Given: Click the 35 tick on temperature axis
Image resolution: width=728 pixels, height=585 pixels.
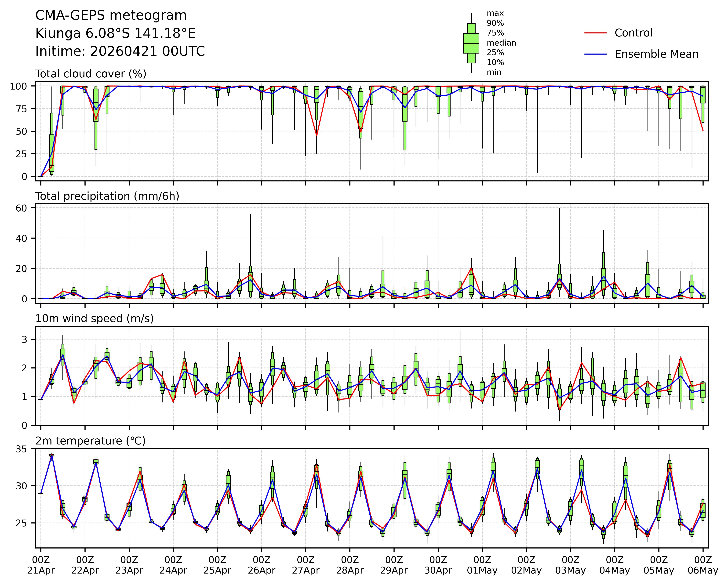Looking at the screenshot, I should pyautogui.click(x=21, y=449).
